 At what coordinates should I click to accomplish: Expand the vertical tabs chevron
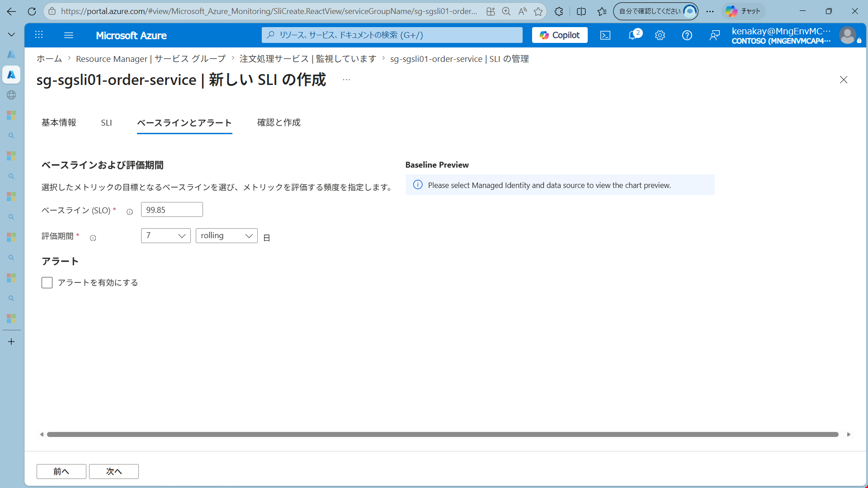click(11, 34)
